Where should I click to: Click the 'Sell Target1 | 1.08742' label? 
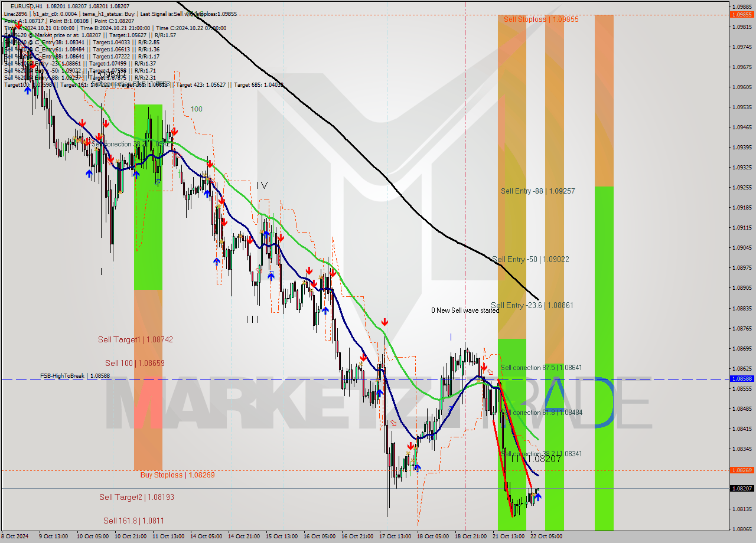coord(135,340)
